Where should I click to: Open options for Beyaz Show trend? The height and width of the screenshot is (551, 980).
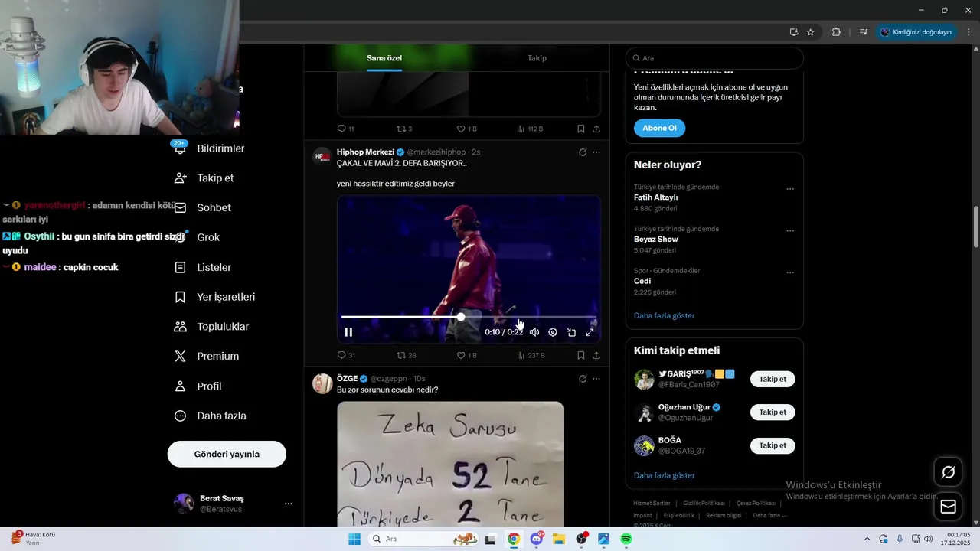point(790,231)
